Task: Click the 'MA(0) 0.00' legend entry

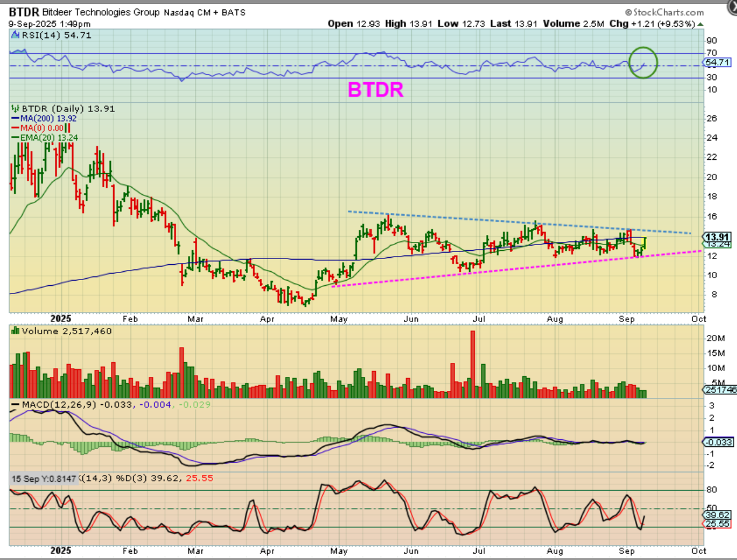Action: click(41, 128)
